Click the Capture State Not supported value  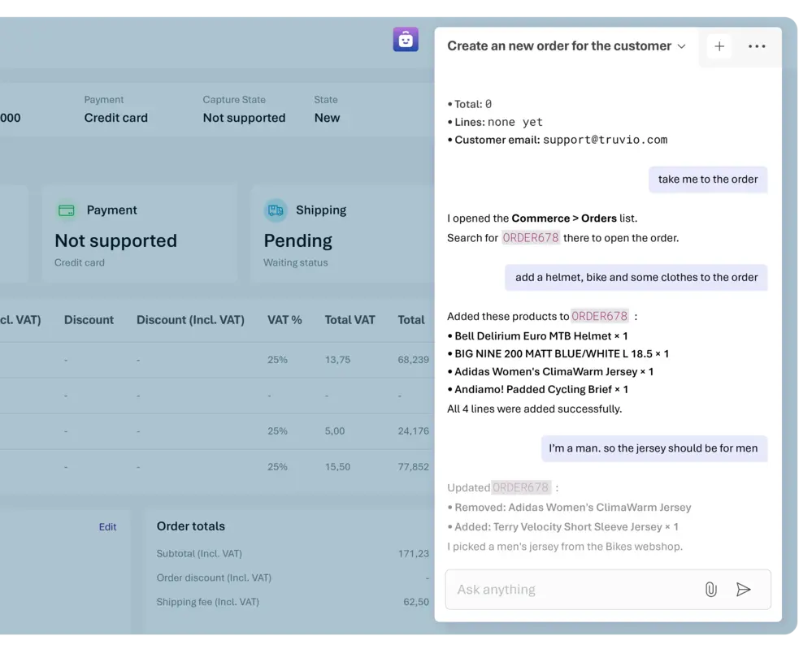click(244, 118)
